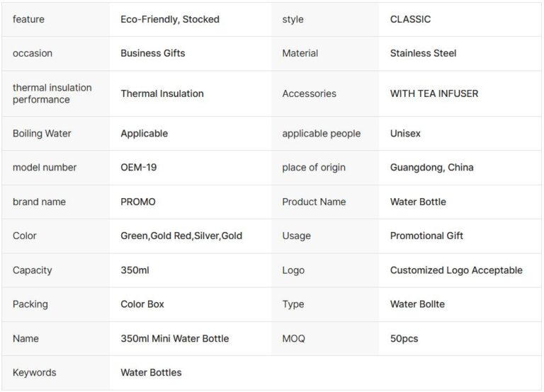Select the '50pcs' MOQ value
Image resolution: width=544 pixels, height=392 pixels.
point(404,338)
